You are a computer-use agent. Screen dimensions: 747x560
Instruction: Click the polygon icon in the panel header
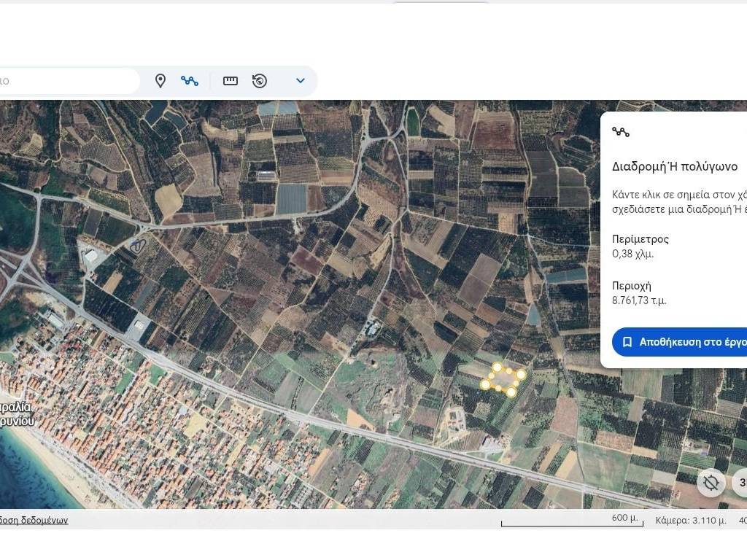click(621, 132)
